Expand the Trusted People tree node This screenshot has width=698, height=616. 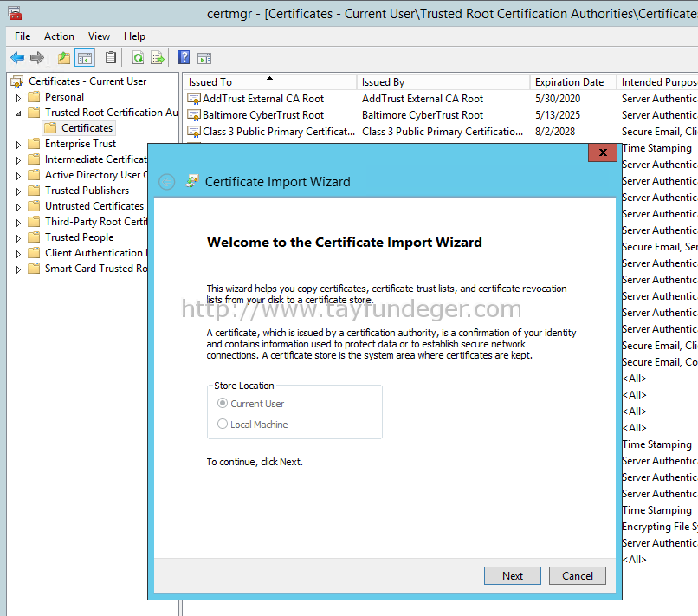tap(18, 238)
